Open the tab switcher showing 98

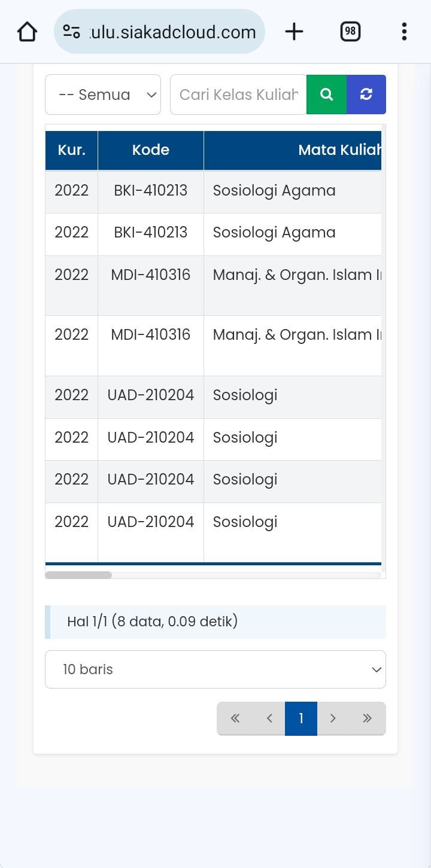(x=350, y=32)
